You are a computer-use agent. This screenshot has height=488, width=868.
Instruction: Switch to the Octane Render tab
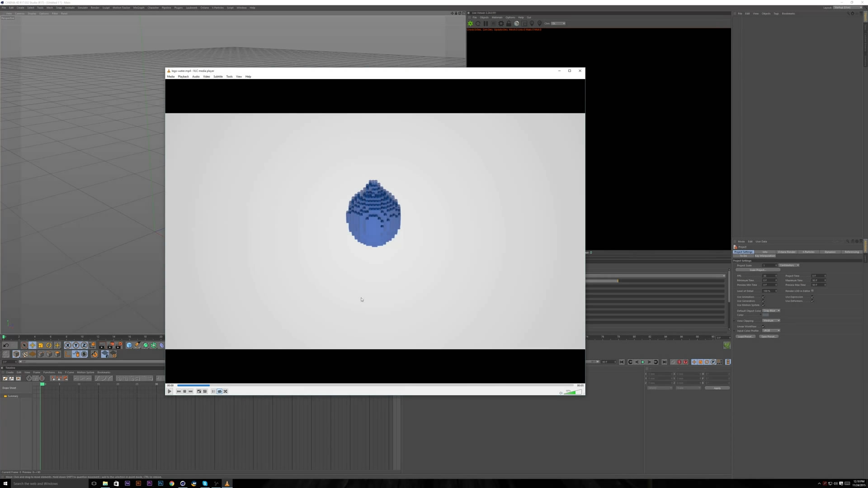tap(787, 252)
